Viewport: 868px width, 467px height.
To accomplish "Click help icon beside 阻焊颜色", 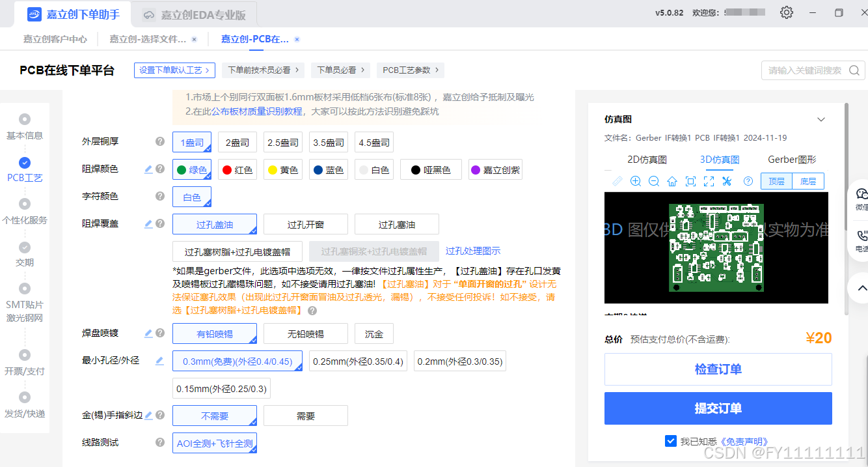I will [159, 169].
